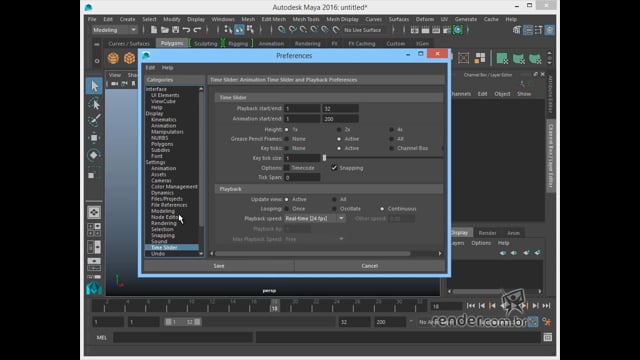Click the Cancel preferences button
Viewport: 640px width, 360px height.
pyautogui.click(x=369, y=266)
